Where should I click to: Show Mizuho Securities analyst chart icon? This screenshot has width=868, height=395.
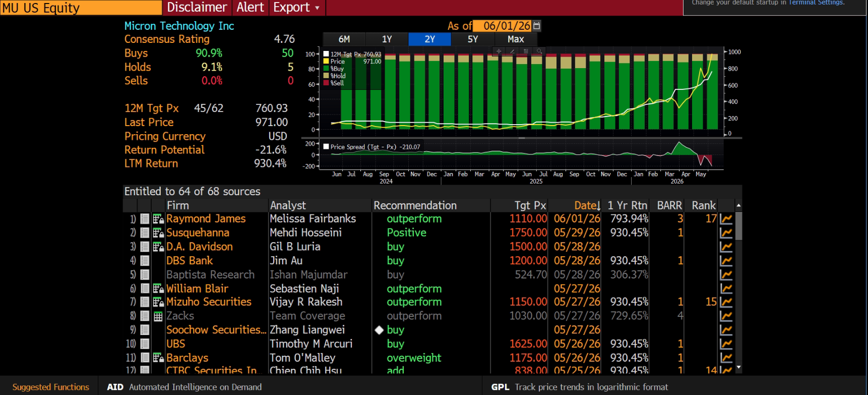[726, 302]
